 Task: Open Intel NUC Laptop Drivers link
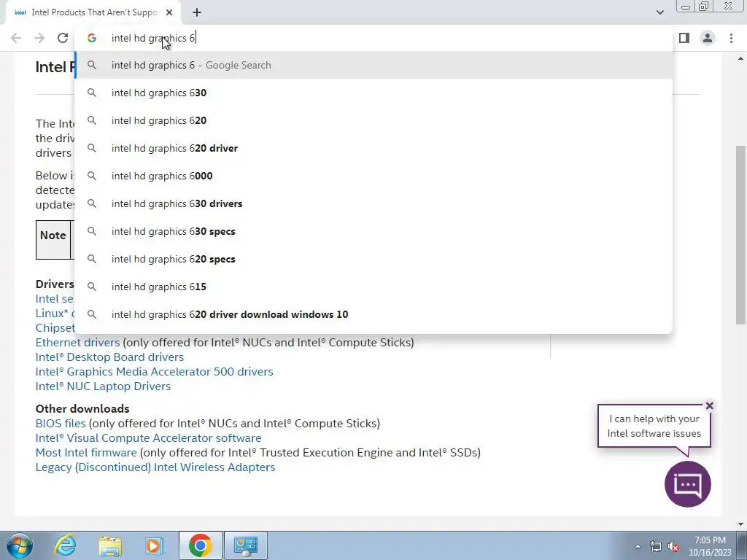click(103, 386)
